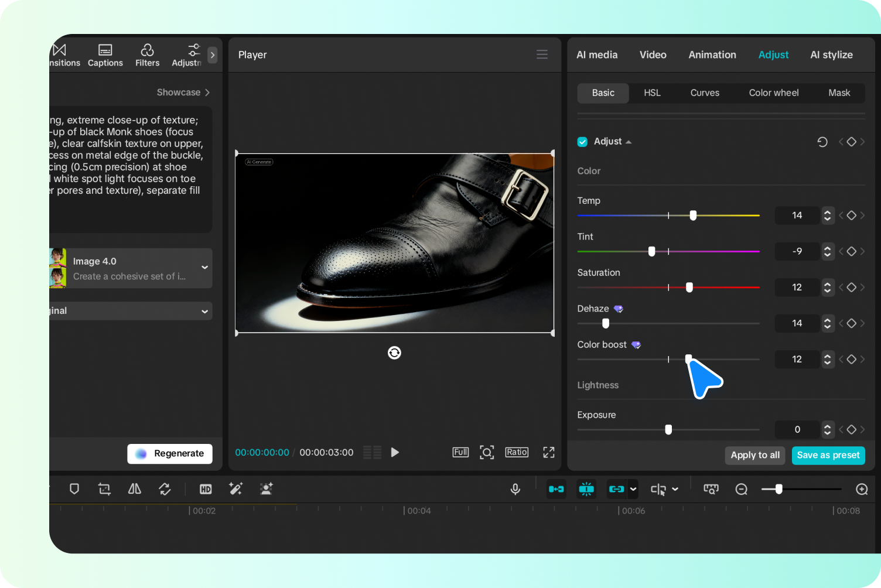This screenshot has height=588, width=881.
Task: Click the rotate refresh icon below the shoe image
Action: [x=394, y=353]
